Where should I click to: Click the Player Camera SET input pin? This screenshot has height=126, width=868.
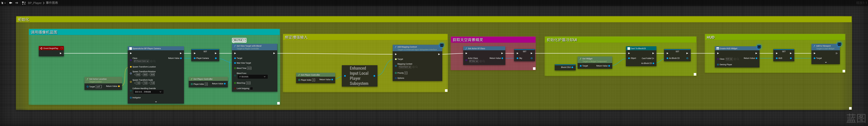(195, 58)
